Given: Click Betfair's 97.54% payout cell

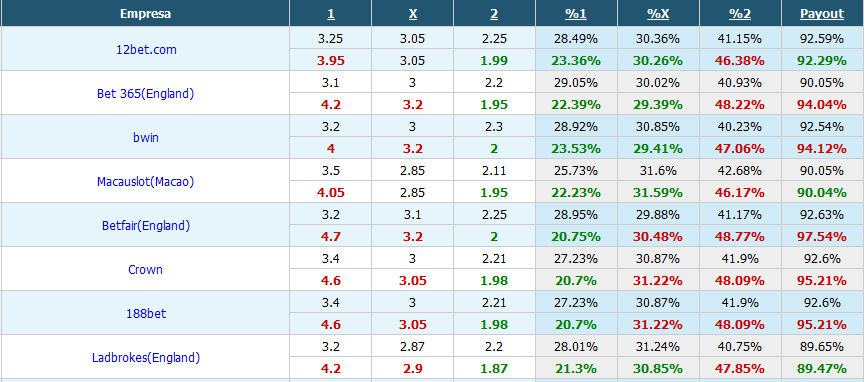Looking at the screenshot, I should [822, 236].
